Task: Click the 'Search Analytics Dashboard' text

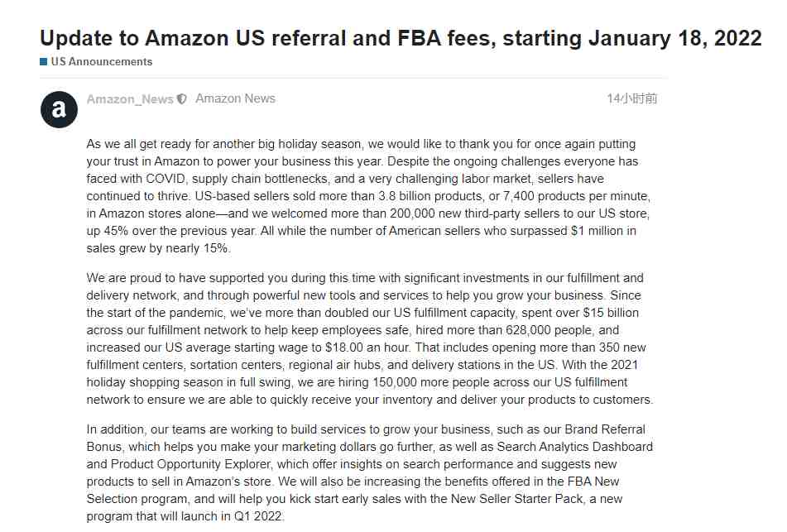Action: click(574, 447)
